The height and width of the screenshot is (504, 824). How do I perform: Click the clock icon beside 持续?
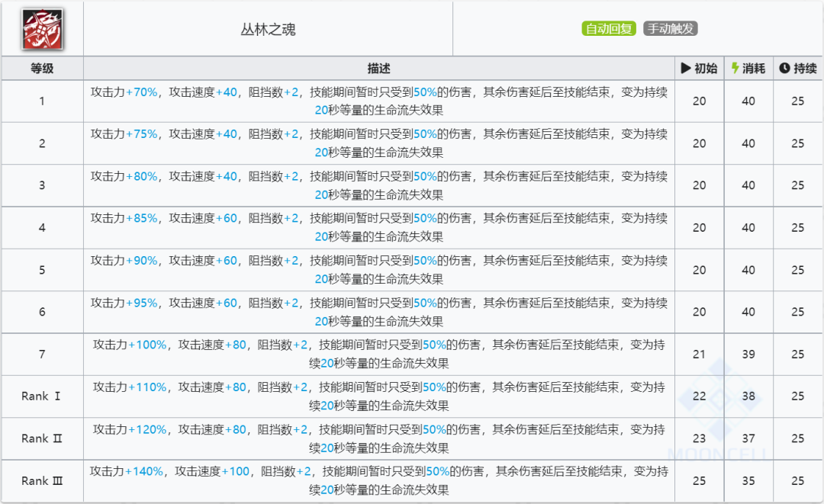tap(784, 68)
